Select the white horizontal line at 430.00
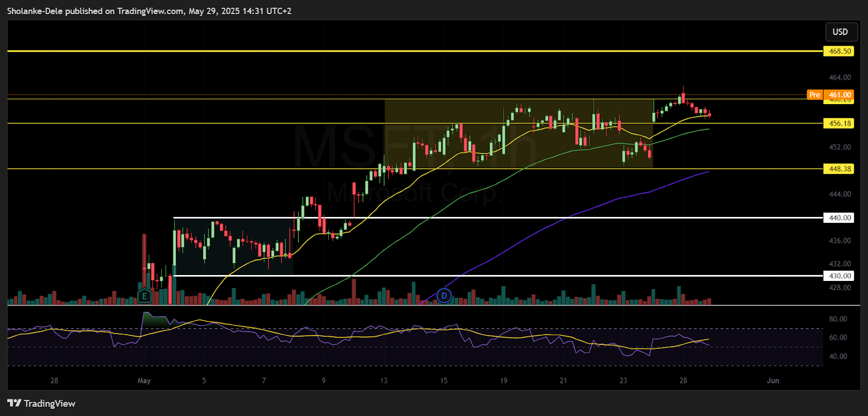The image size is (868, 416). pos(498,276)
